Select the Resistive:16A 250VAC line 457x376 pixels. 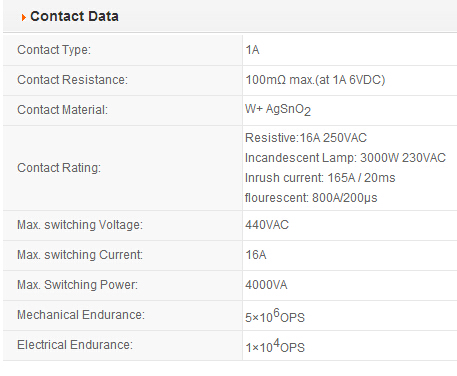306,138
